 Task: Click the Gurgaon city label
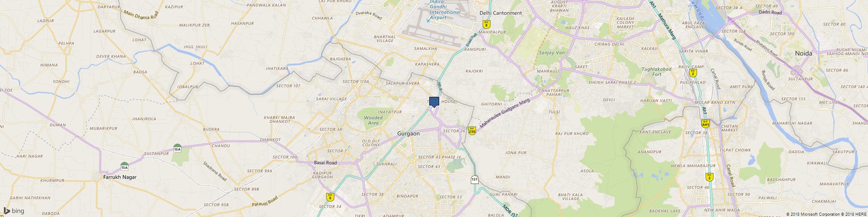408,134
